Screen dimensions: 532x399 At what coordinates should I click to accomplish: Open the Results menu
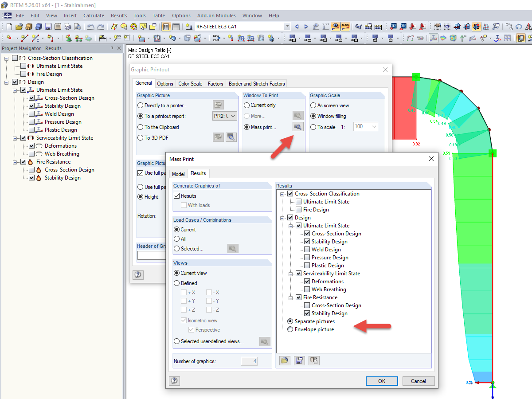coord(119,16)
